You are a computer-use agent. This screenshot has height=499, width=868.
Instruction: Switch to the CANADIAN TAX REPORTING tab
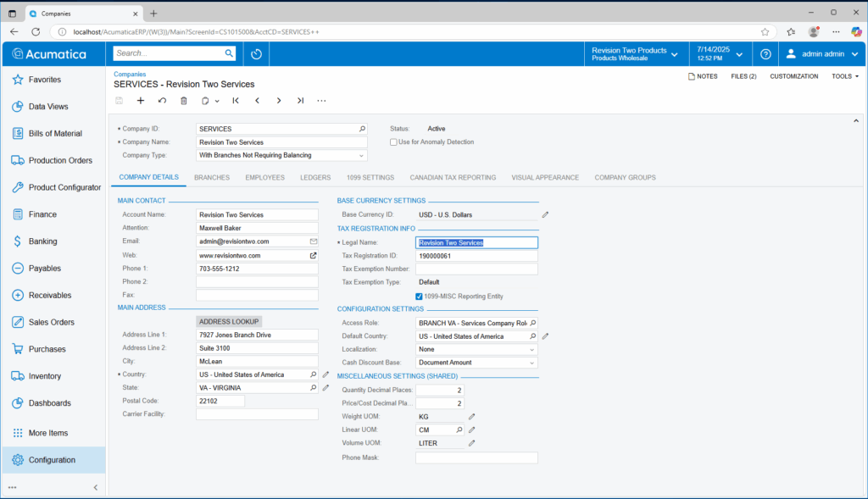pyautogui.click(x=453, y=178)
